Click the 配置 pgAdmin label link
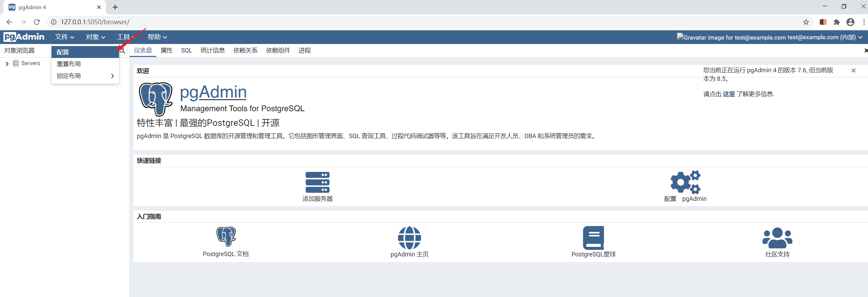The width and height of the screenshot is (868, 297). click(685, 199)
